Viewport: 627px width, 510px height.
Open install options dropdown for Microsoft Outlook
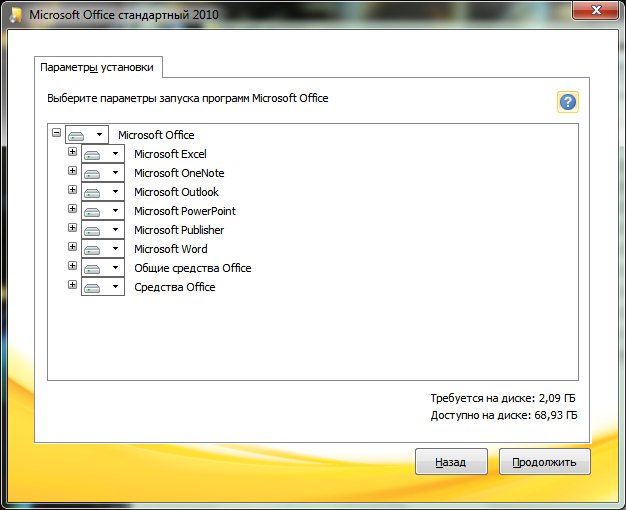pyautogui.click(x=103, y=192)
